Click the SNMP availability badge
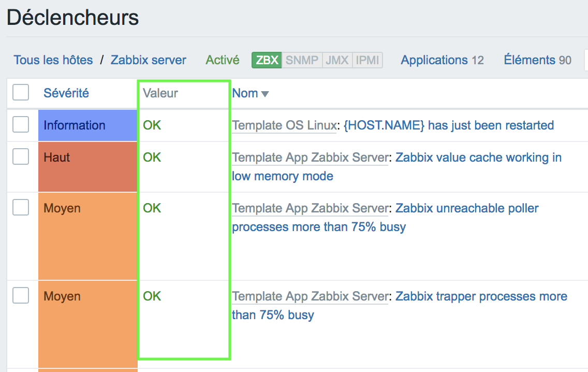 tap(302, 60)
